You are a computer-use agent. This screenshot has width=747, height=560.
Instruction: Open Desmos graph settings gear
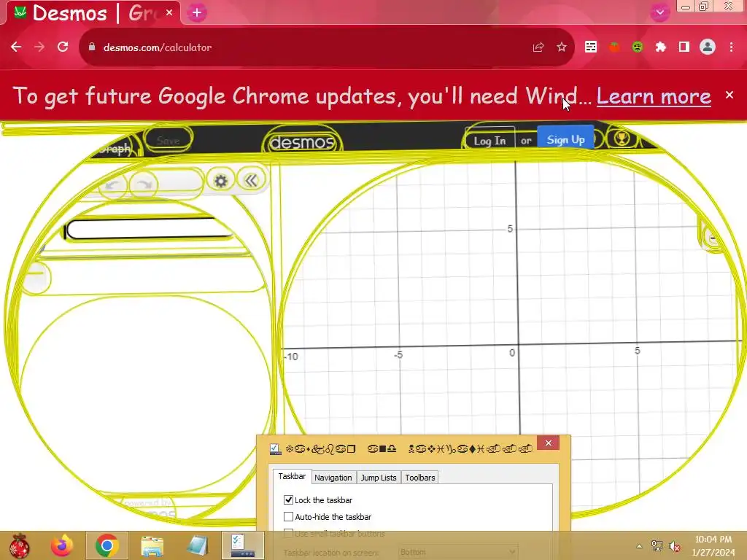tap(220, 181)
